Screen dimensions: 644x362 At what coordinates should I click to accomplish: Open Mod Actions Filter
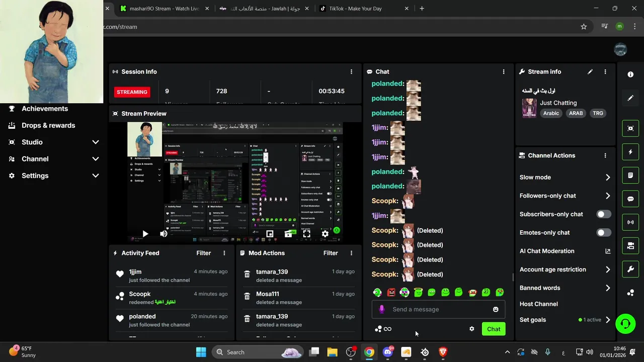pos(331,253)
